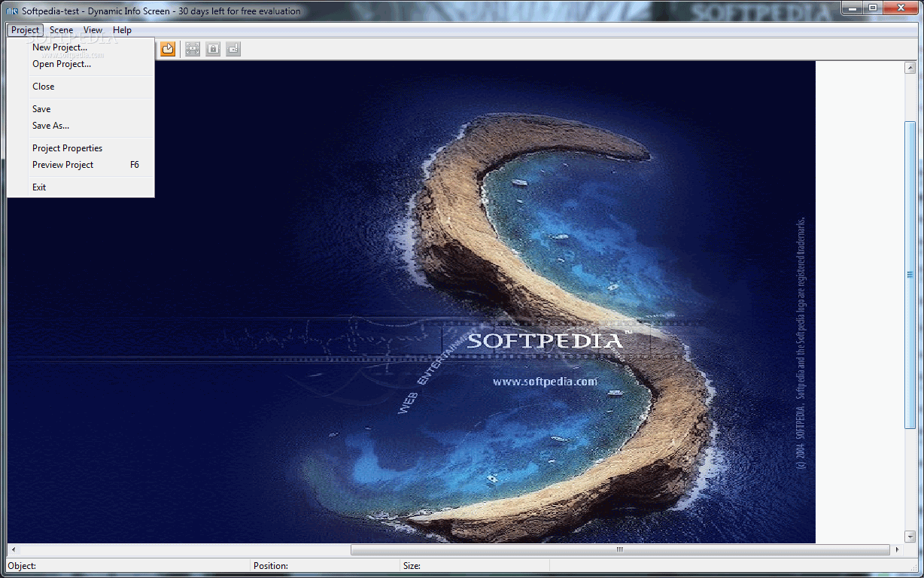Choose Exit from the Project menu

[81, 187]
